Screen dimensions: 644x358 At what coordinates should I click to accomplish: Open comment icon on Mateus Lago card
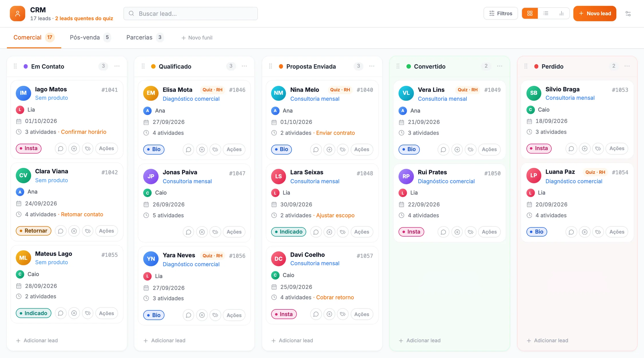(x=60, y=313)
